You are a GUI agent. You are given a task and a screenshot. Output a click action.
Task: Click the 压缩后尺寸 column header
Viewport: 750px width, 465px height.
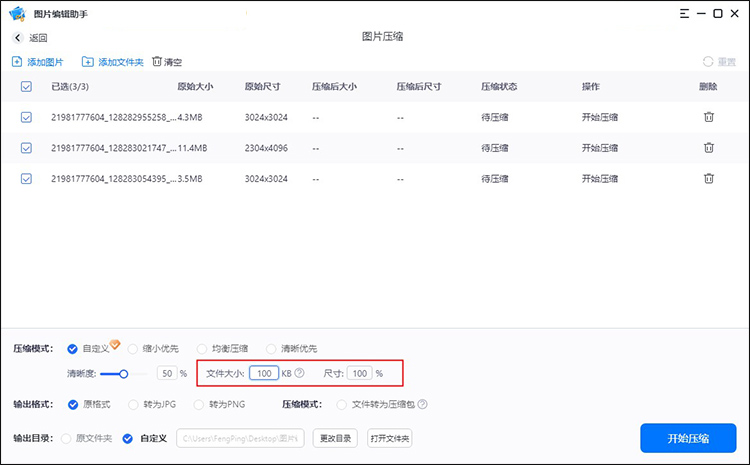(x=419, y=87)
